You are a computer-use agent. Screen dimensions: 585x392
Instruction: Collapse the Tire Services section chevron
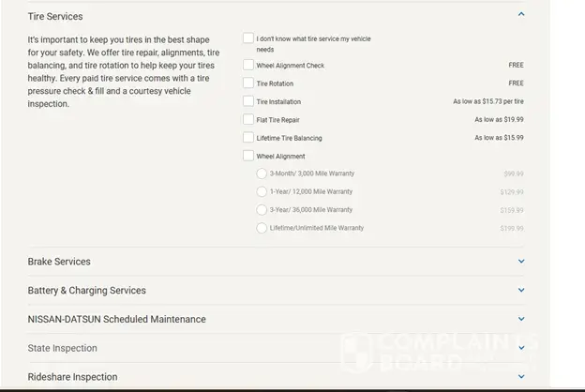(x=521, y=14)
